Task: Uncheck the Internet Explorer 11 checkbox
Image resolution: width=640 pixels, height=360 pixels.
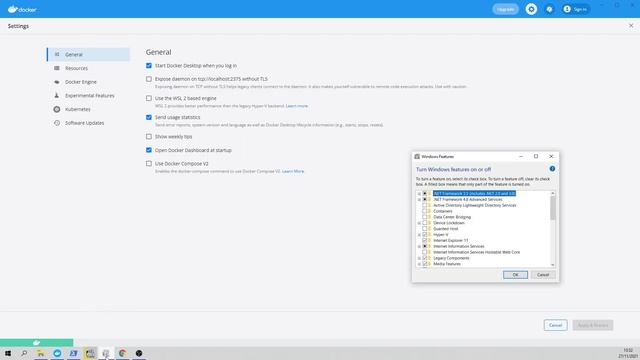Action: tap(424, 240)
